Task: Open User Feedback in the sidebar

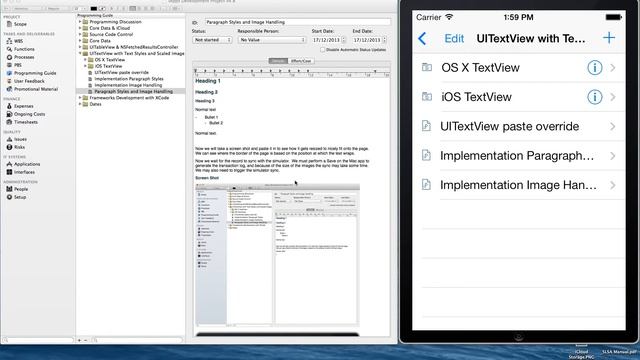Action: coord(26,81)
